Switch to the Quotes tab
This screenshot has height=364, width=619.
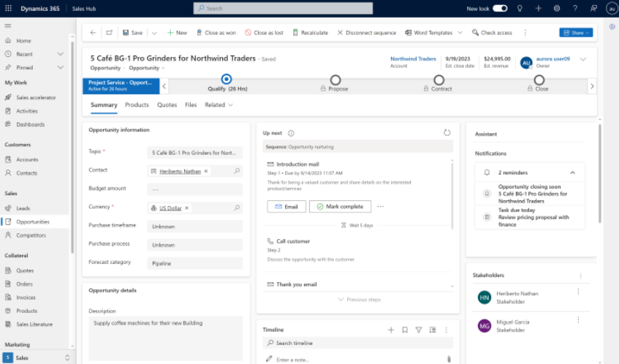(x=167, y=105)
